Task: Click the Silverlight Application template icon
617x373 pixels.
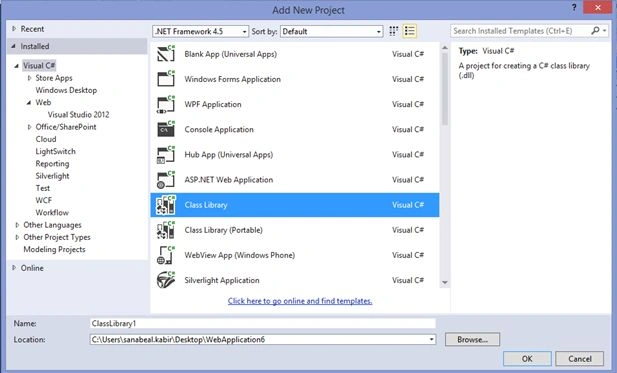Action: click(x=166, y=280)
